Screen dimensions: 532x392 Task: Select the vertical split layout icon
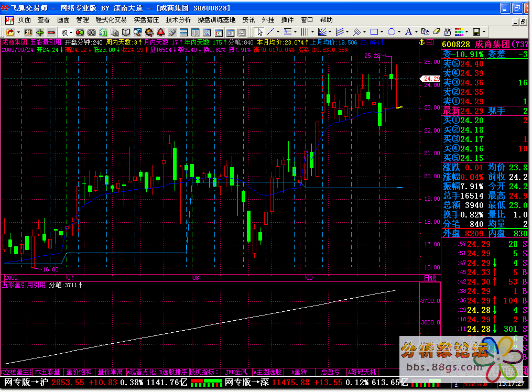[x=195, y=32]
